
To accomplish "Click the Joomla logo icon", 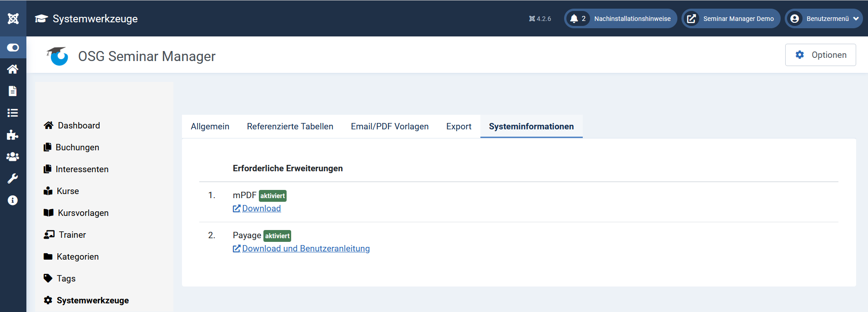I will click(13, 19).
